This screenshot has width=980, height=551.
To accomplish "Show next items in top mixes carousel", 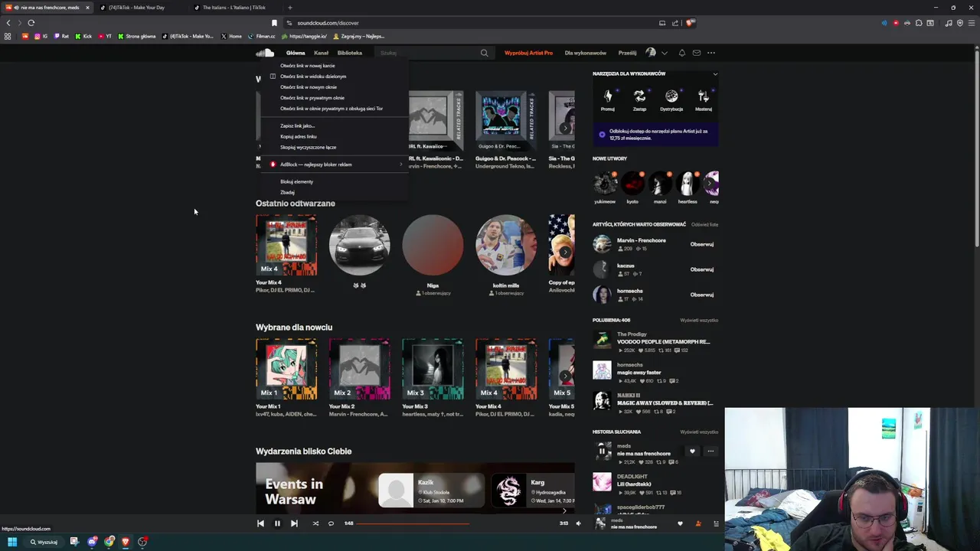I will pyautogui.click(x=565, y=128).
